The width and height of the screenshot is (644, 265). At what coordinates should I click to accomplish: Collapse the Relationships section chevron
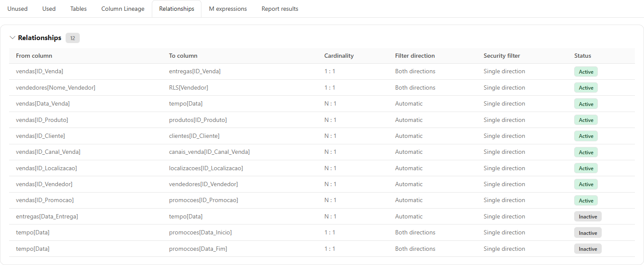[x=13, y=38]
